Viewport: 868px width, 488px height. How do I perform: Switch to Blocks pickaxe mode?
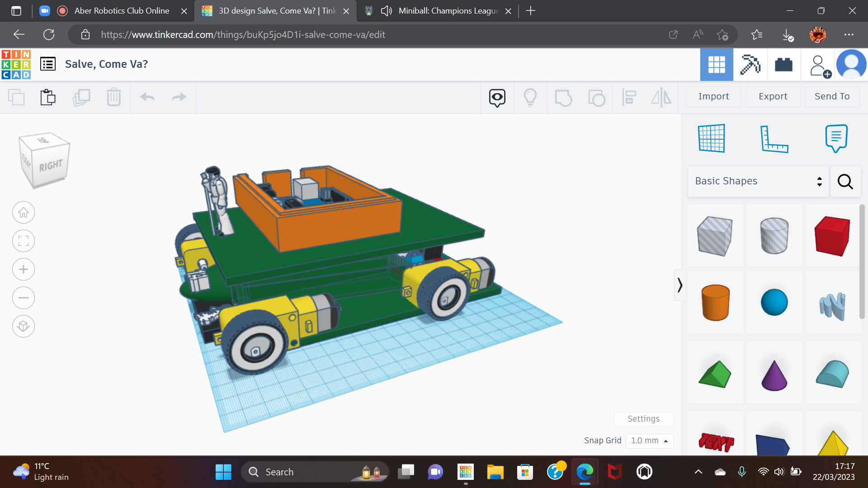pyautogui.click(x=750, y=65)
